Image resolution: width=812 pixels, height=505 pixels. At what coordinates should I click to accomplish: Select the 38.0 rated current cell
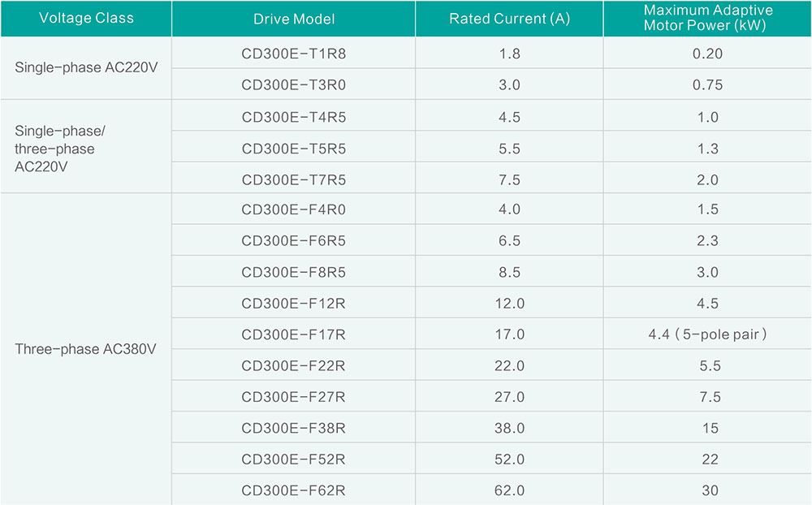tap(509, 428)
